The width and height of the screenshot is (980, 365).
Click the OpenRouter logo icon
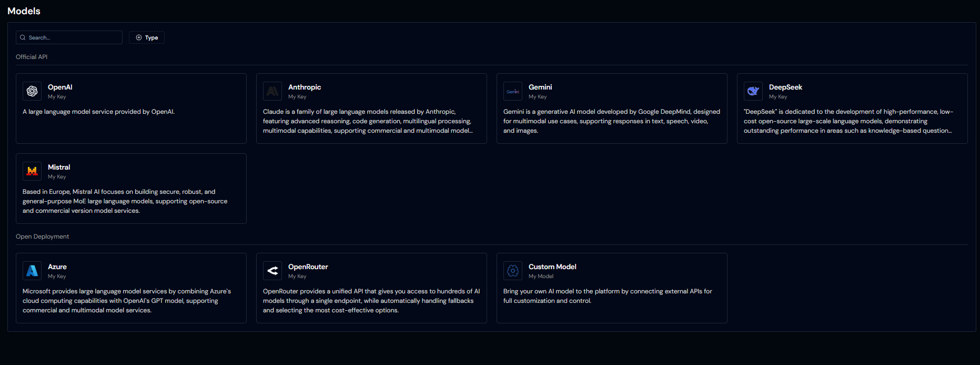(x=272, y=271)
